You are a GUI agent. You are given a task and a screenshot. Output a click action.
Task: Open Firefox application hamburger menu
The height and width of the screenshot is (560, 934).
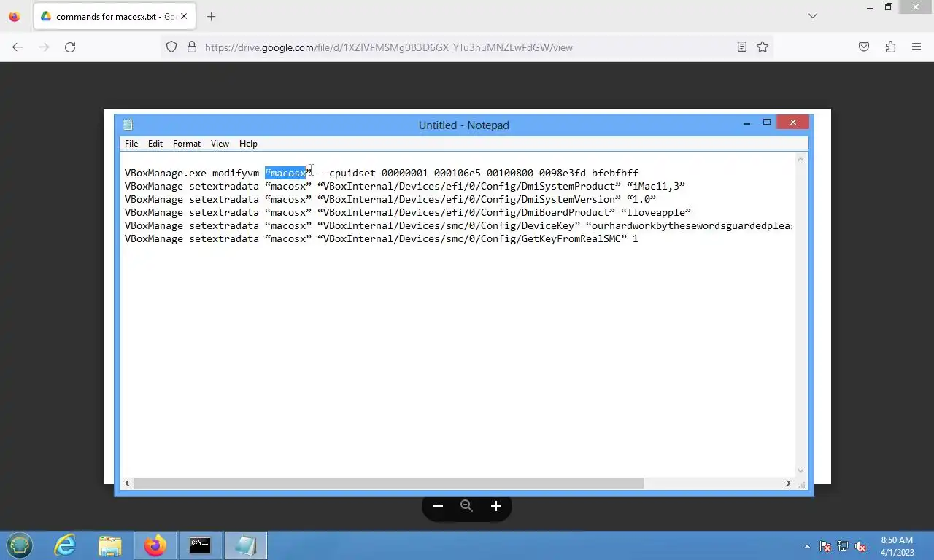pyautogui.click(x=916, y=47)
